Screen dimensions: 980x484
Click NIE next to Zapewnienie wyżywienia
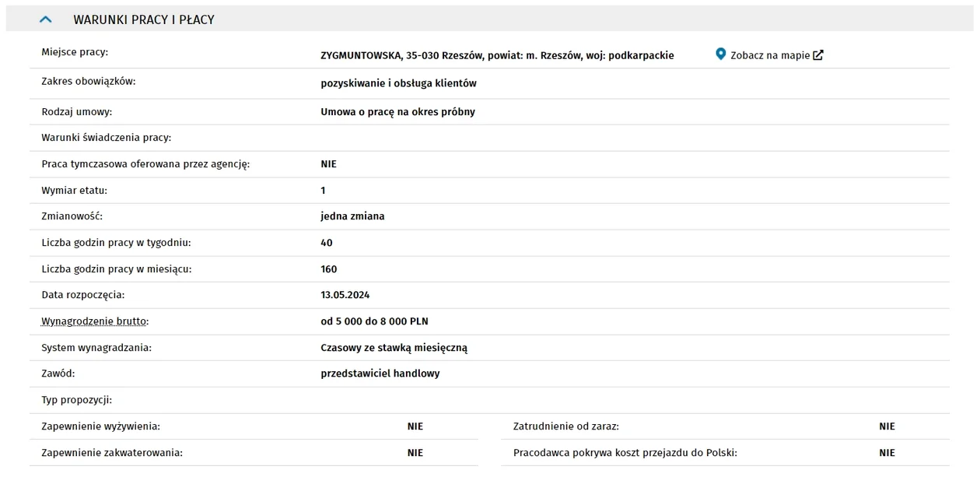click(x=415, y=426)
